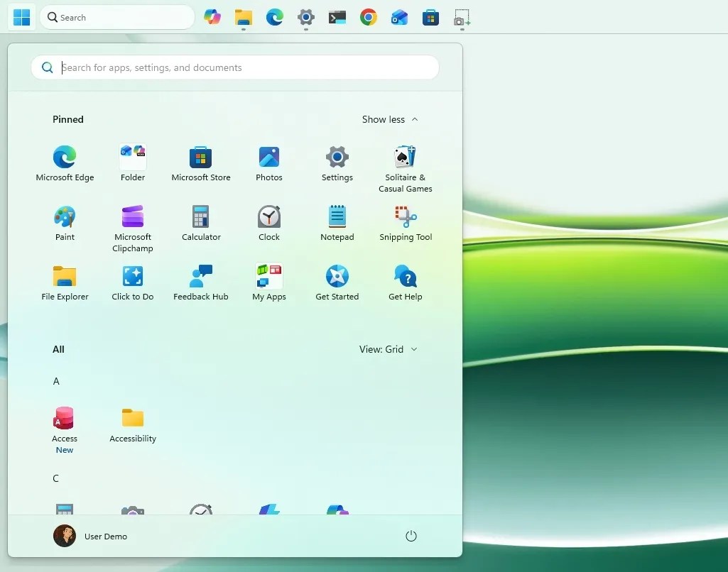
Task: Open Snipping Tool from the taskbar
Action: (x=462, y=17)
